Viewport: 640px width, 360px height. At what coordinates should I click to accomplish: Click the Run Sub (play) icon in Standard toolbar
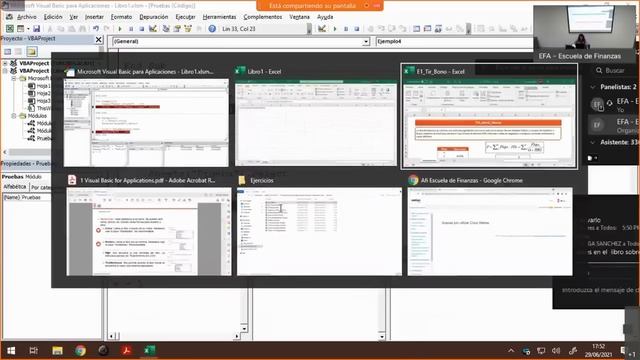click(120, 29)
